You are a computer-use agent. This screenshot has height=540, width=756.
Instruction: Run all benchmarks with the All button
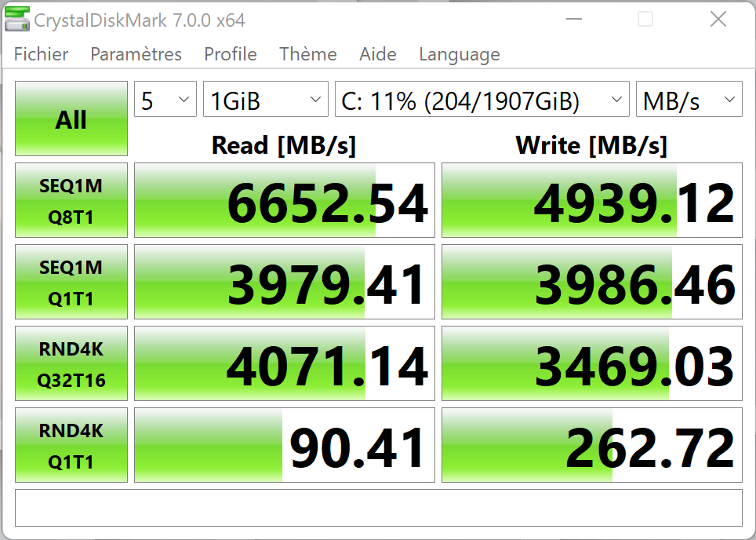point(71,119)
